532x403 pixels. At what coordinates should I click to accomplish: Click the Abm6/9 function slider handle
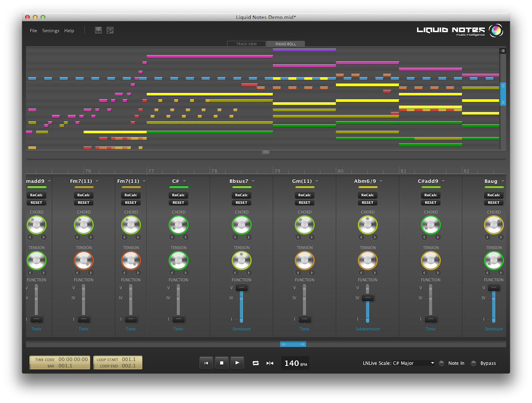click(367, 298)
